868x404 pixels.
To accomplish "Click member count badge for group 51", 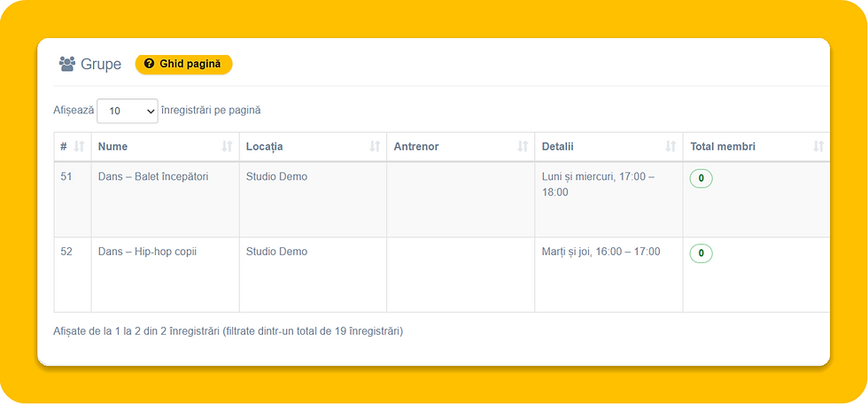I will tap(701, 179).
